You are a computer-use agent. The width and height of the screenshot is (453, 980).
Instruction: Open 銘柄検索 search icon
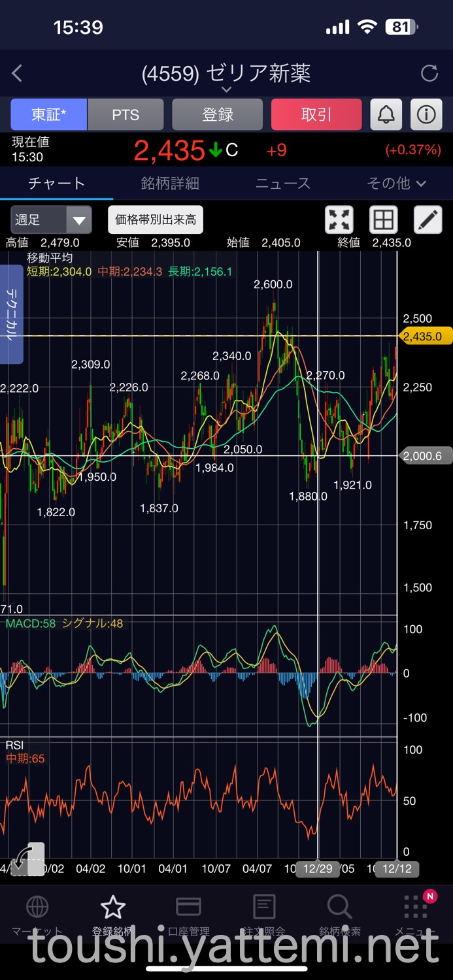(x=339, y=908)
